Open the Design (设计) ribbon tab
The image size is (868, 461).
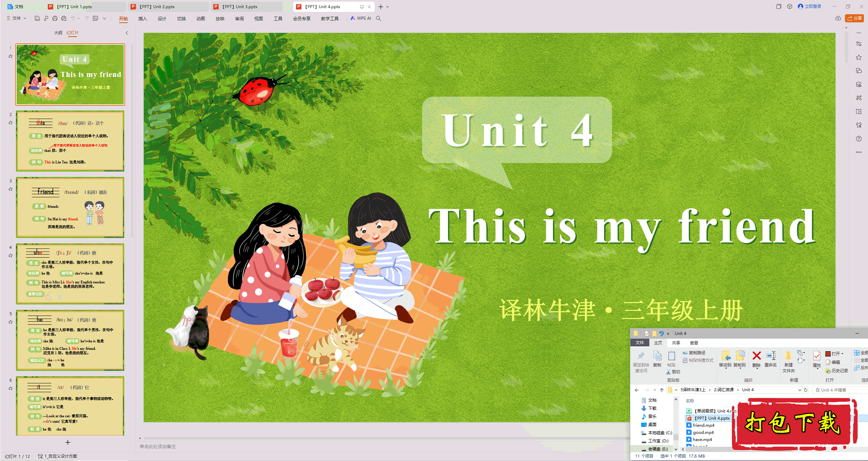tap(162, 19)
